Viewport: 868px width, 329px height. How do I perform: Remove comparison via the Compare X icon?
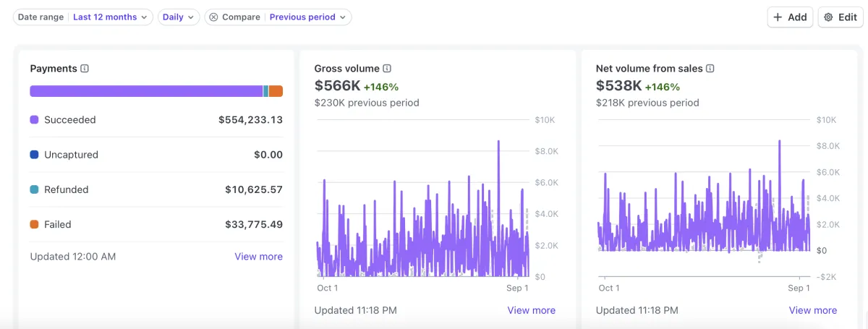pos(213,17)
